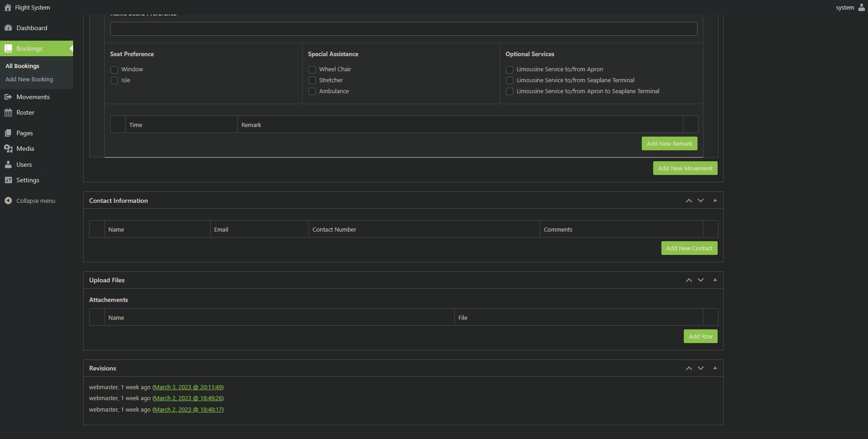Viewport: 868px width, 439px height.
Task: Collapse the Contact Information panel
Action: [x=715, y=201]
